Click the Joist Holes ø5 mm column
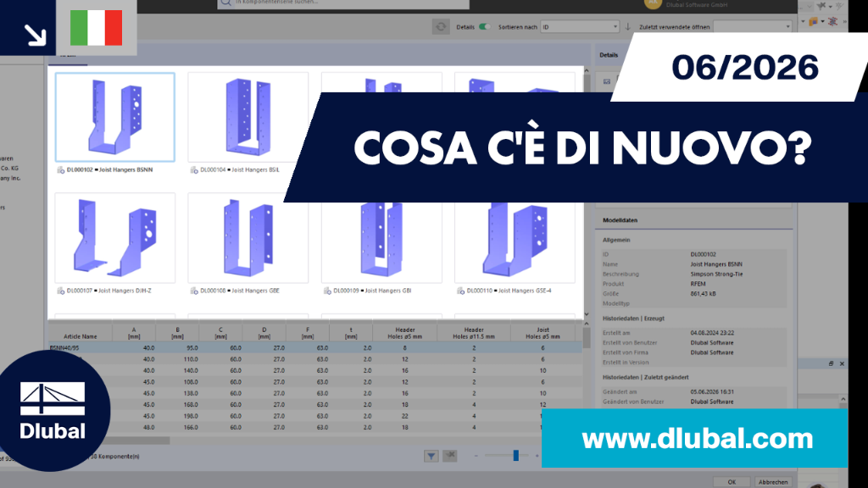Screen dimensions: 868x488 (x=542, y=332)
